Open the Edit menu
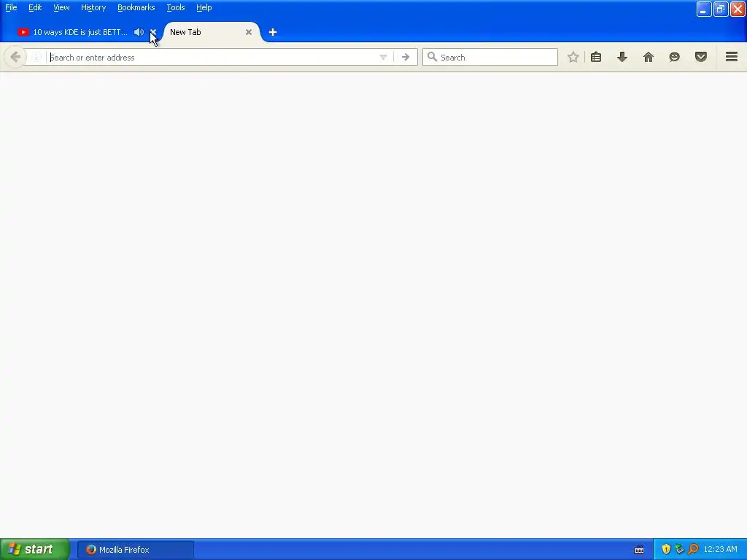The width and height of the screenshot is (747, 560). (35, 7)
